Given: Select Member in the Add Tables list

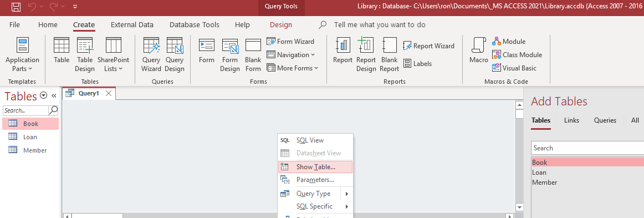Looking at the screenshot, I should pos(587,182).
